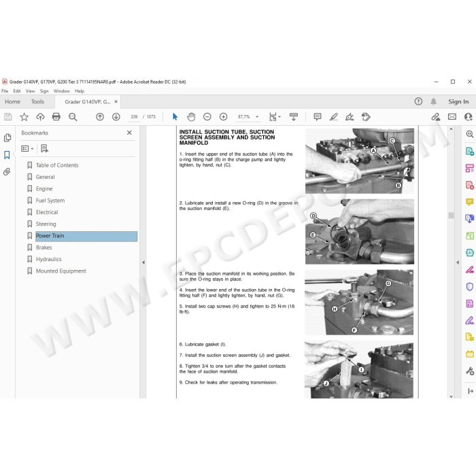Open the Sign menu
476x476 pixels.
[x=44, y=91]
